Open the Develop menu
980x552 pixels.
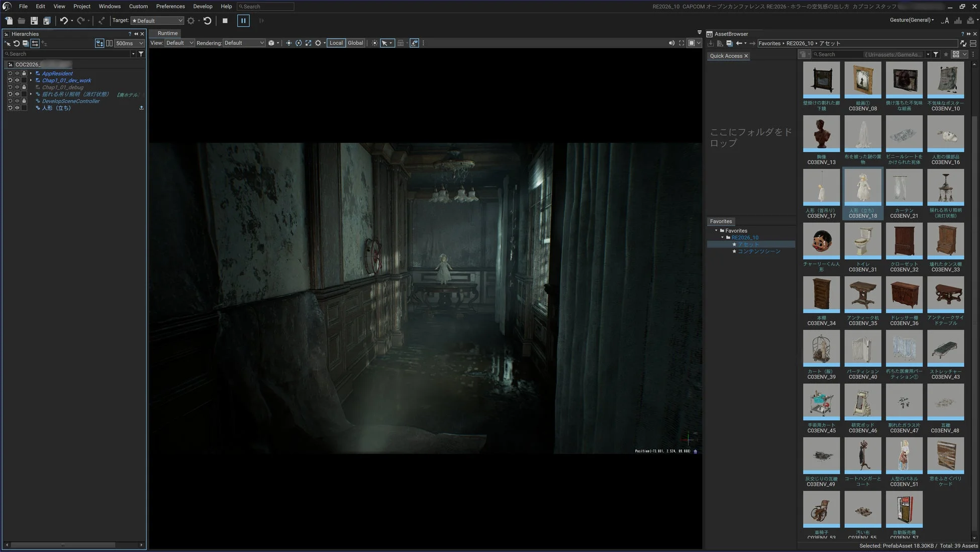(203, 7)
